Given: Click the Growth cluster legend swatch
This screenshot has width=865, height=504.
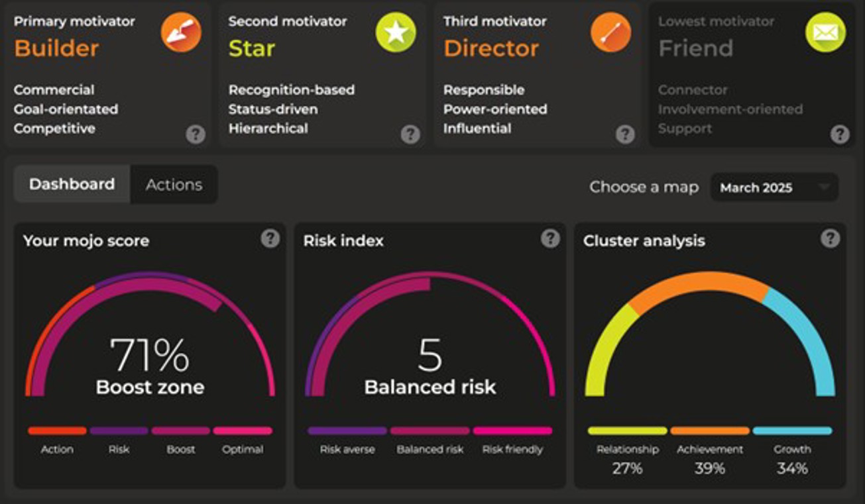Looking at the screenshot, I should point(792,430).
